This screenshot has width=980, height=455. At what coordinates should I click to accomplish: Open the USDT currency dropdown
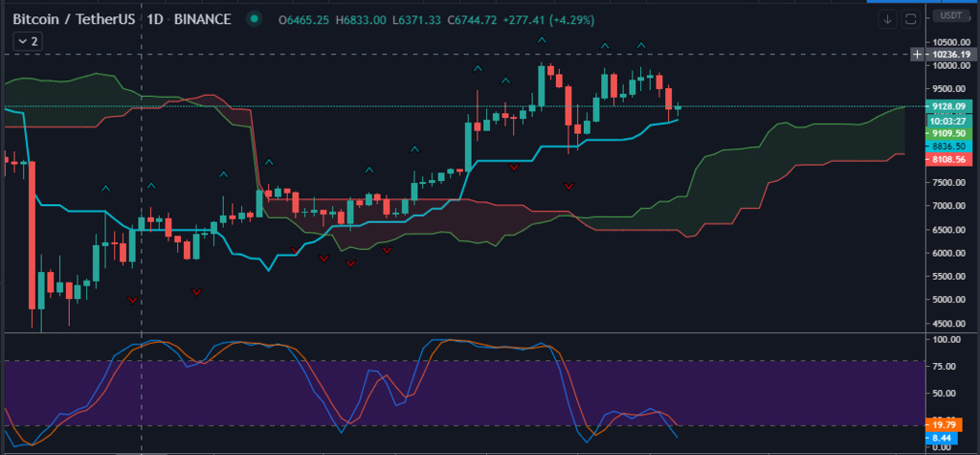[x=951, y=16]
